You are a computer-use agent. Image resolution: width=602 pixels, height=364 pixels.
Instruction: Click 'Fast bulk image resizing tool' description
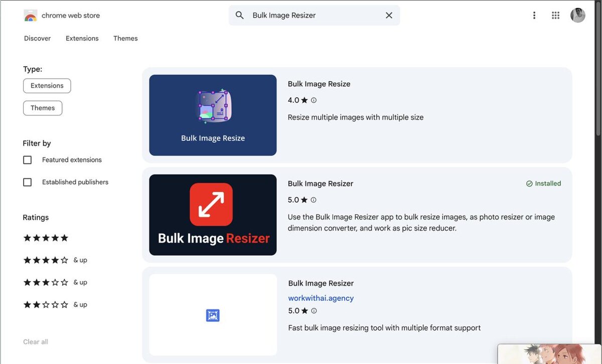[384, 328]
